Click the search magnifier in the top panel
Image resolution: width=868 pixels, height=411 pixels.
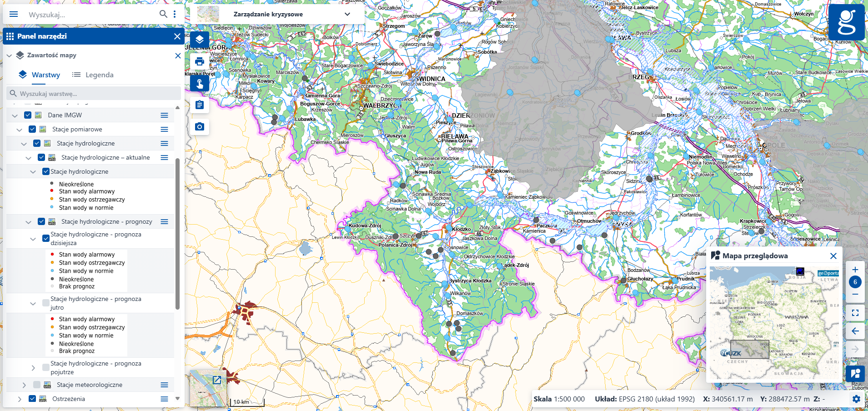(163, 14)
